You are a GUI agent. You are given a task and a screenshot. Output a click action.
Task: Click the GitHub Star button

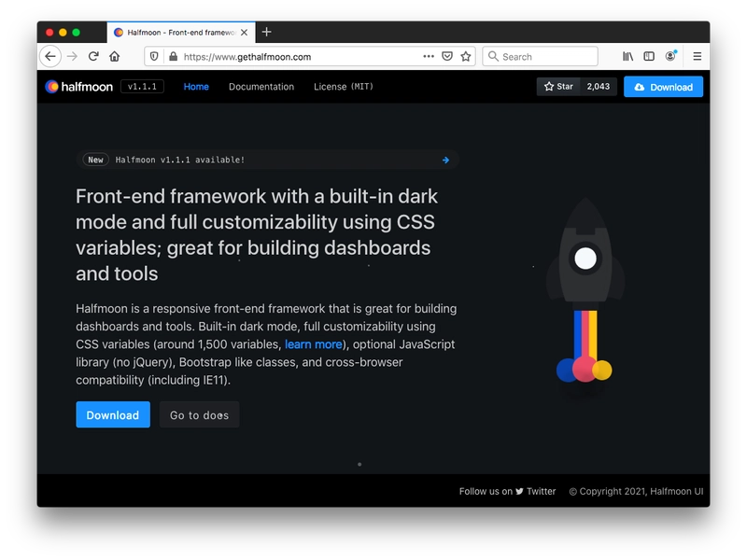click(x=558, y=87)
